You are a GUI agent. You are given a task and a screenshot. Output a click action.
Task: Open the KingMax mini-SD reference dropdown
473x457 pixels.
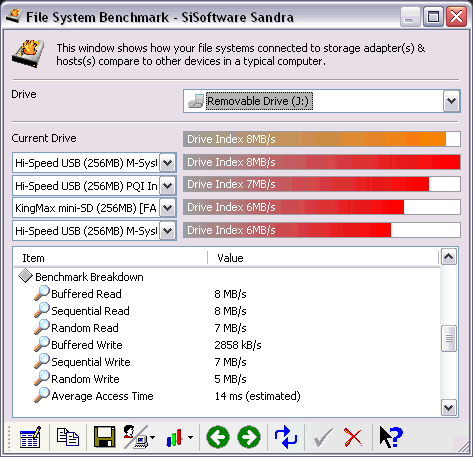coord(167,208)
